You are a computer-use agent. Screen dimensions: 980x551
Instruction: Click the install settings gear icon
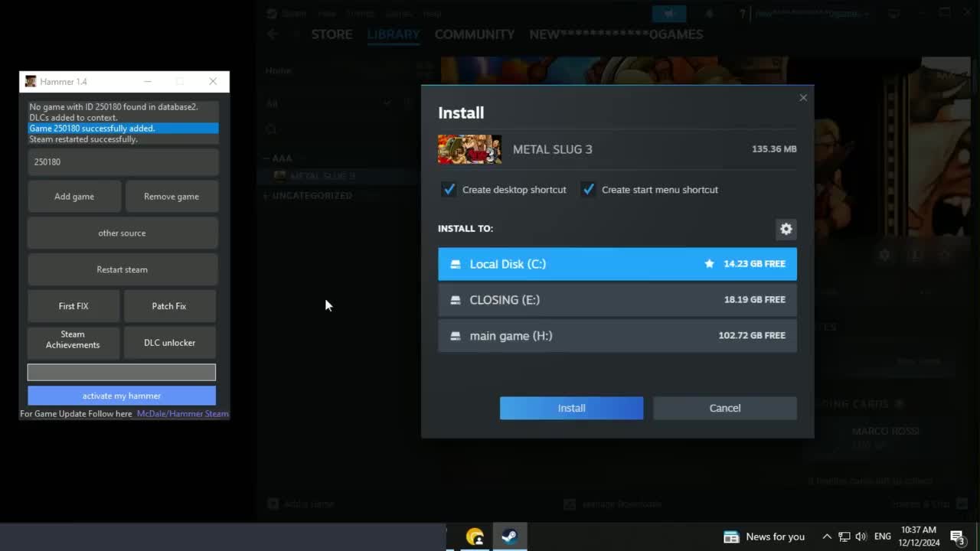786,229
